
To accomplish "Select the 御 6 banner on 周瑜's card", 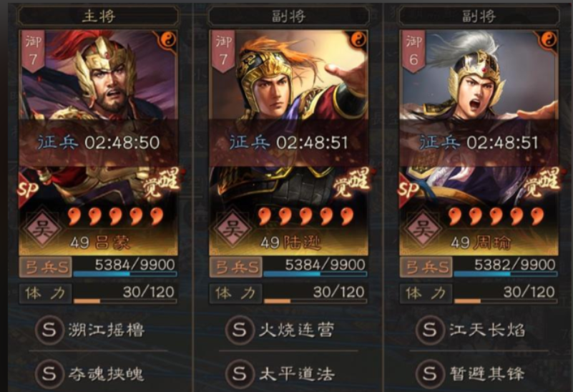I will pyautogui.click(x=413, y=52).
